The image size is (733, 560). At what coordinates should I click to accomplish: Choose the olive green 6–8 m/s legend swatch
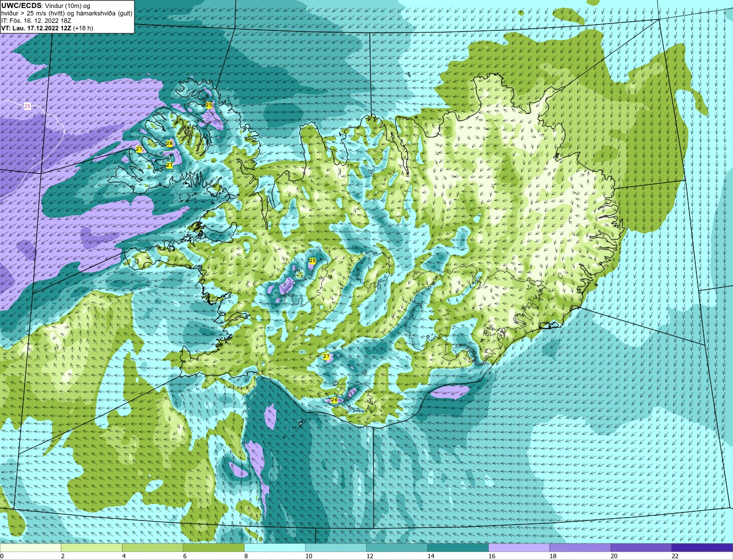point(214,547)
